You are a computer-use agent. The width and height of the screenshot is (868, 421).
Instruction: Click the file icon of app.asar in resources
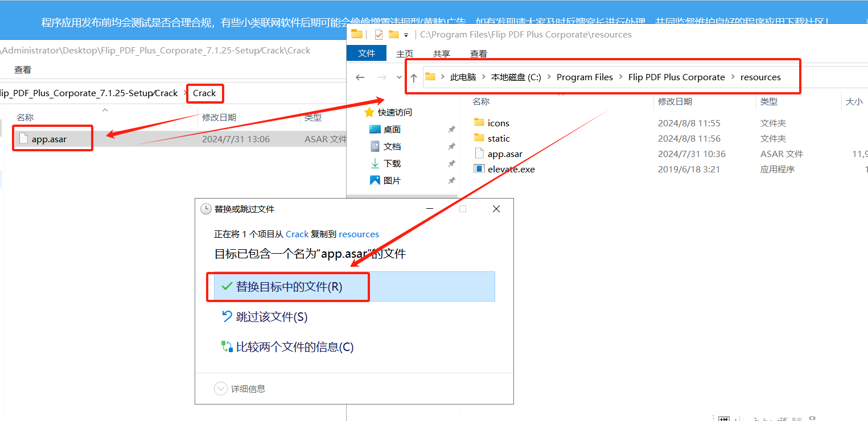click(479, 154)
